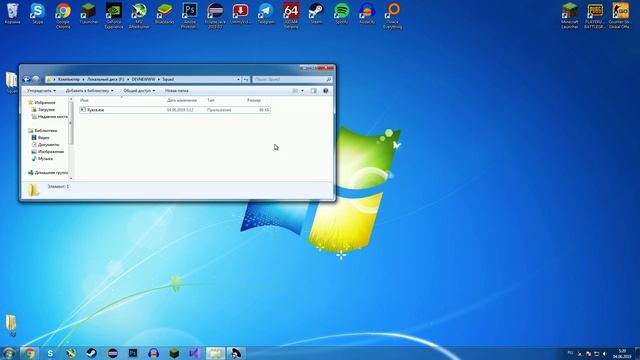Select the Adobe Photoshop desktop shortcut

189,16
